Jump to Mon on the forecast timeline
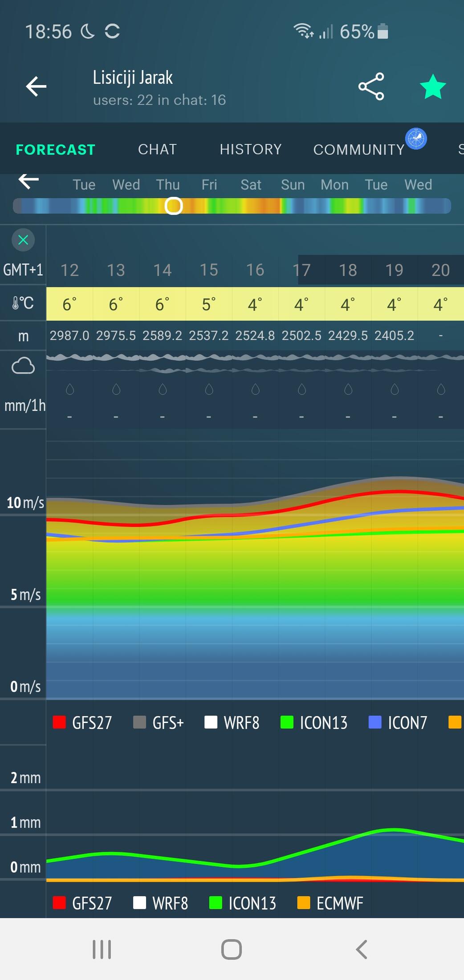464x980 pixels. click(x=334, y=184)
